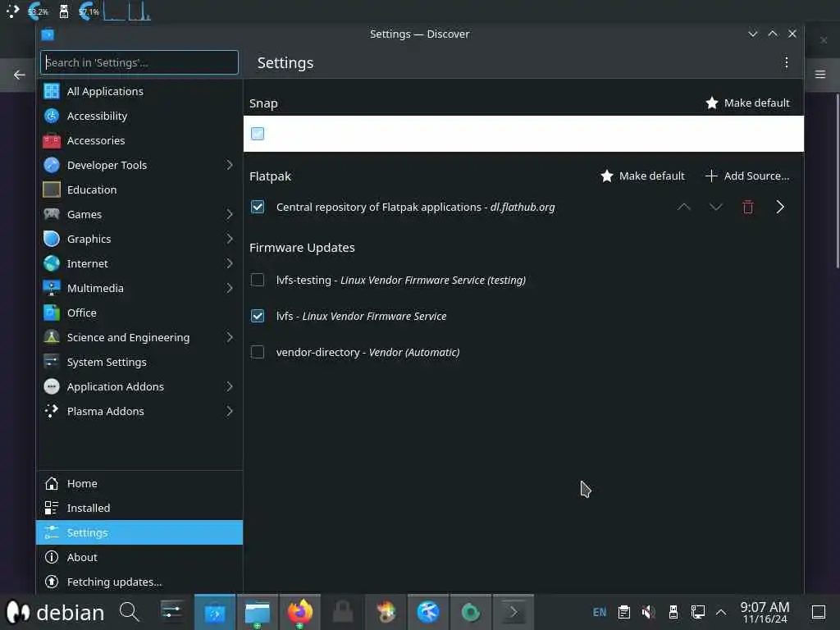Open Settings page kebab menu
This screenshot has height=630, width=840.
(x=786, y=62)
